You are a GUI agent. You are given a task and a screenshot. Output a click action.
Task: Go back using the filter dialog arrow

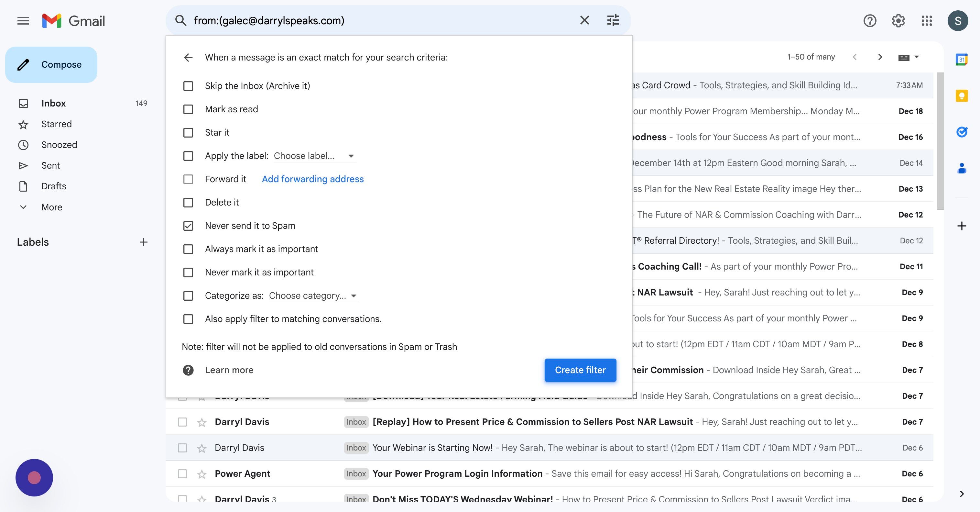(x=188, y=58)
